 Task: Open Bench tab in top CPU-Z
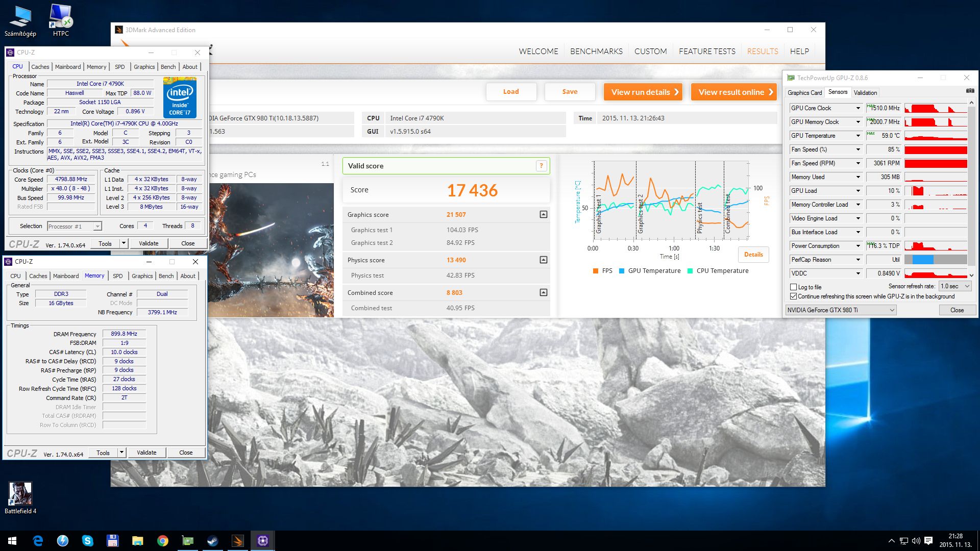[x=168, y=67]
